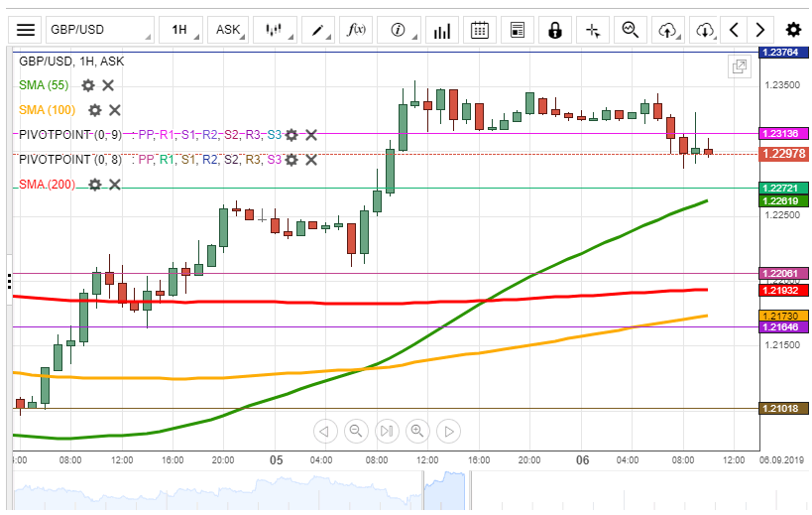Open the GBP/USD instrument dropdown
Screen dimensions: 812x515
point(100,30)
